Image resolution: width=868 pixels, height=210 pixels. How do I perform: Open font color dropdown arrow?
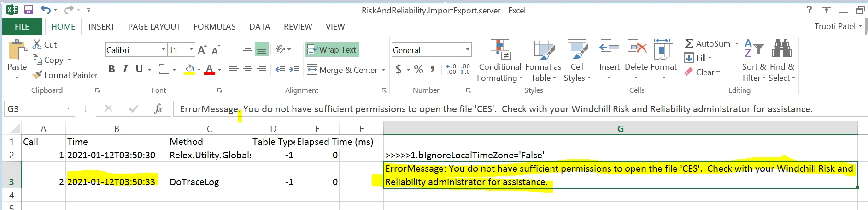(220, 70)
